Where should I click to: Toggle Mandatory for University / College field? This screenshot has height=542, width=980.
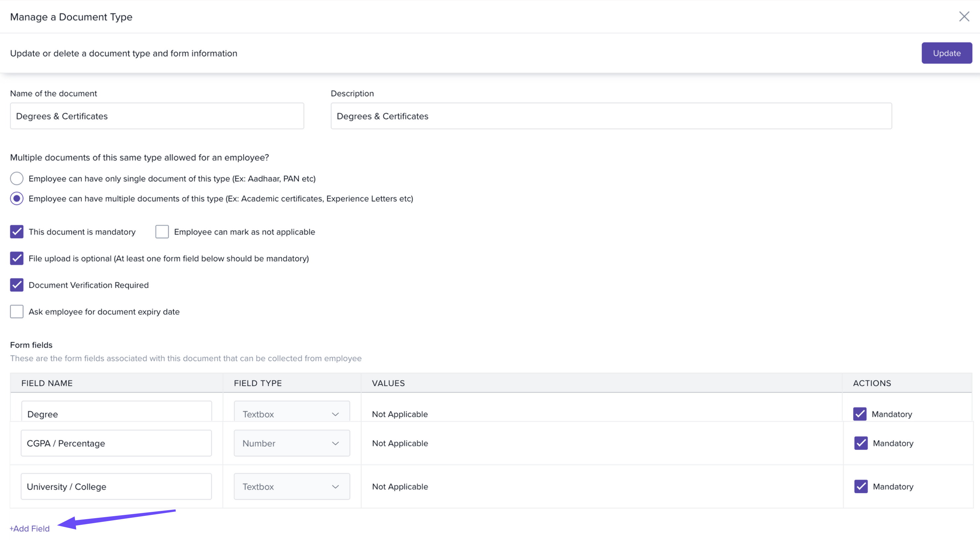coord(860,486)
